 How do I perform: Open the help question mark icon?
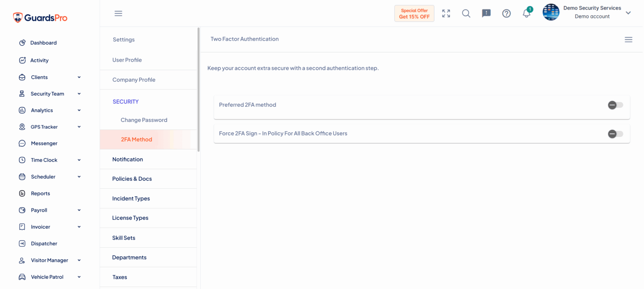(506, 13)
